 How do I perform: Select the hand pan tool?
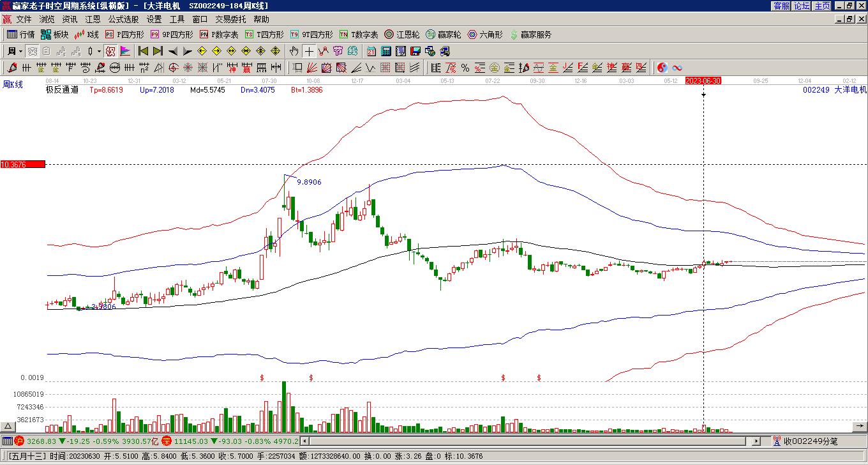tap(294, 51)
